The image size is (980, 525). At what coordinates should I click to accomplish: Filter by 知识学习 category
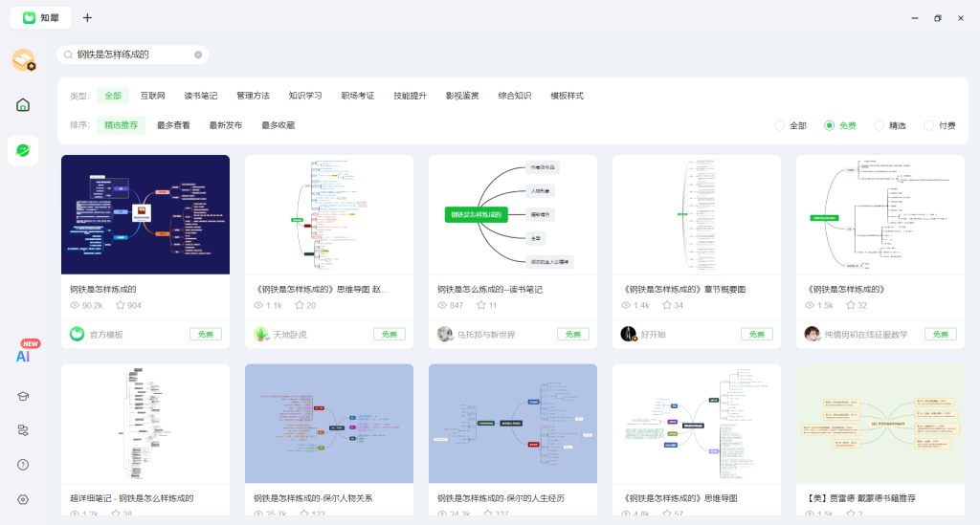(x=305, y=96)
